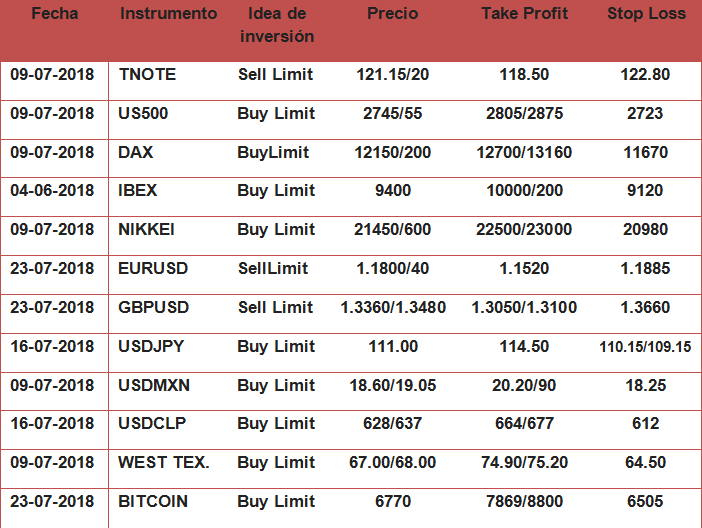
Task: Select the NIKKEI instrument cell
Action: coord(146,230)
